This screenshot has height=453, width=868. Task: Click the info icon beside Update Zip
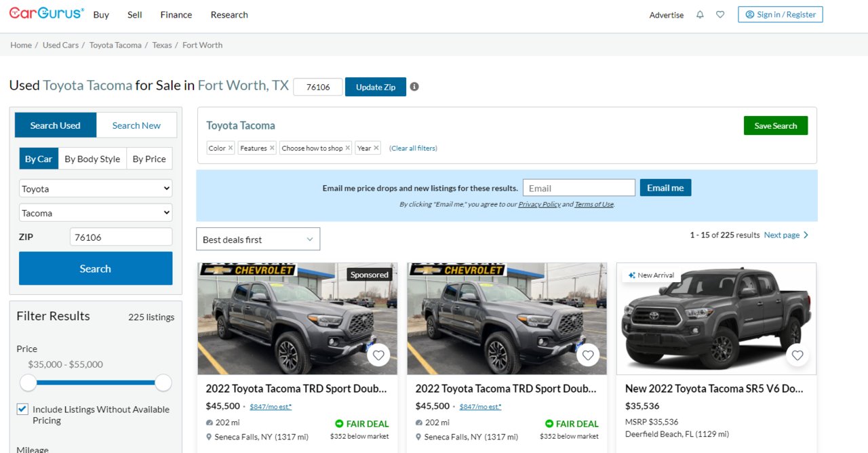tap(414, 87)
